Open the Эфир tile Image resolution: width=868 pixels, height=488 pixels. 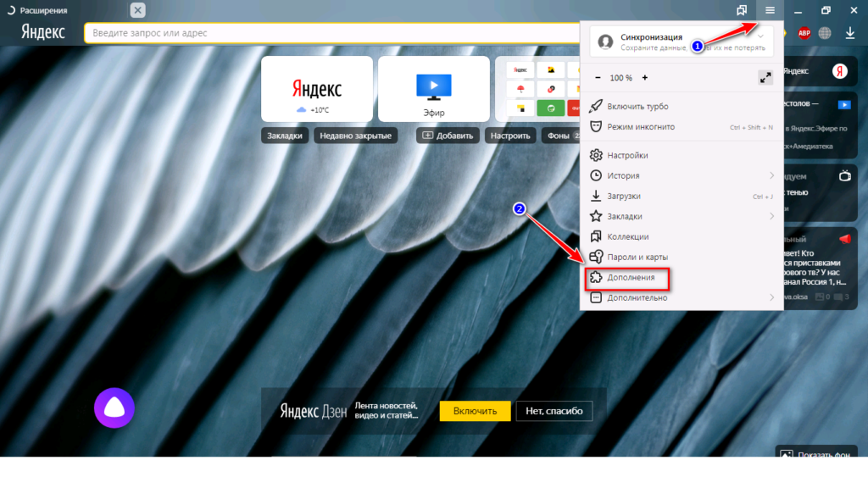[x=434, y=89]
